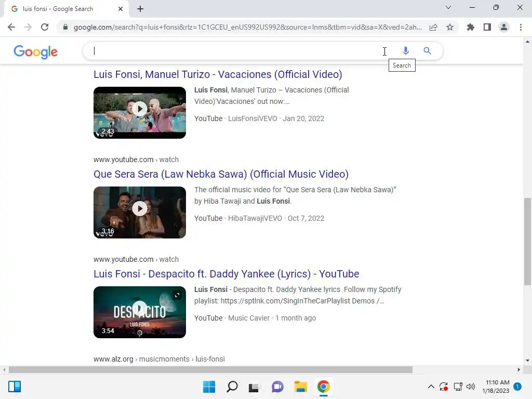The image size is (532, 399).
Task: Click HibaTawajiVEVO · Oct 7, 2022 text
Action: click(x=276, y=218)
